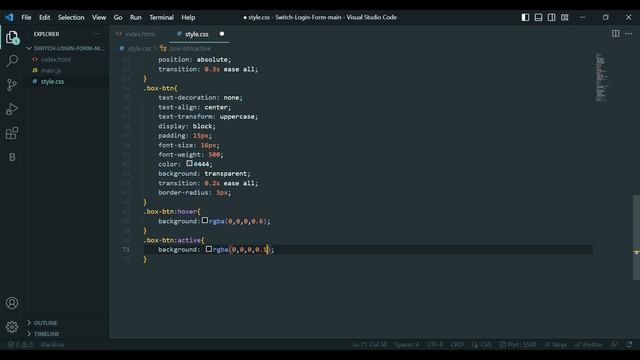The width and height of the screenshot is (640, 360).
Task: Open errors and warnings in status bar
Action: (20, 344)
